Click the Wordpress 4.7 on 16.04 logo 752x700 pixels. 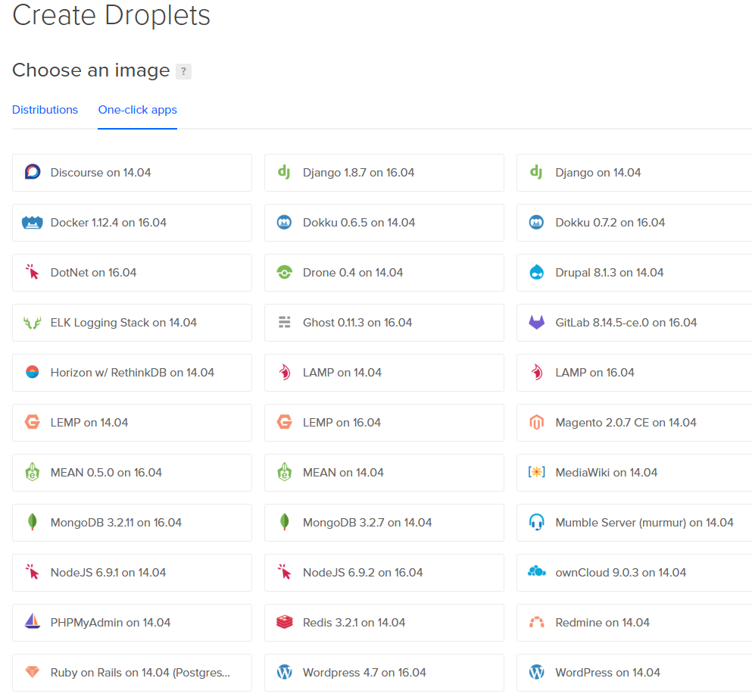(285, 672)
